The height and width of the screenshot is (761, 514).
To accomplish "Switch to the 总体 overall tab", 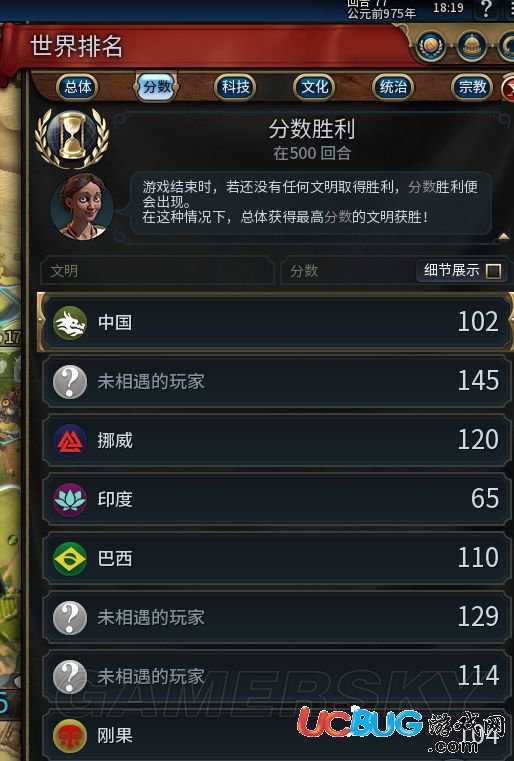I will coord(78,87).
